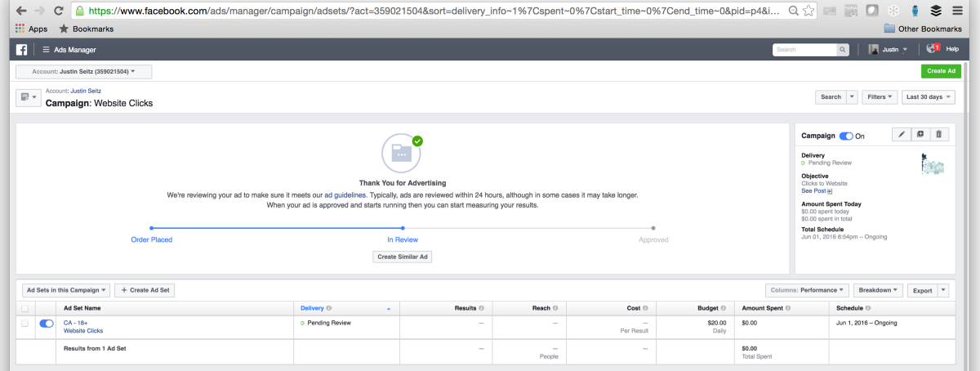Open the Ads Manager hamburger menu icon

(47, 49)
